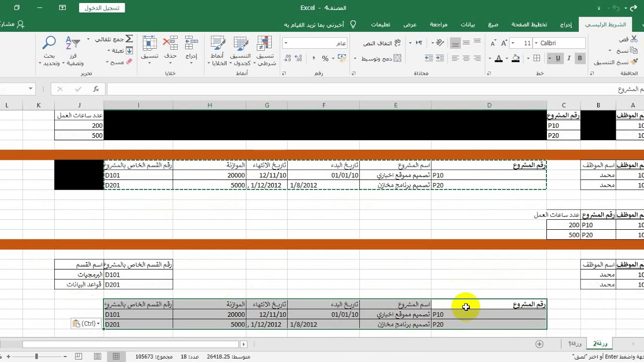Toggle Underline formatting
Image resolution: width=644 pixels, height=362 pixels.
click(x=558, y=58)
